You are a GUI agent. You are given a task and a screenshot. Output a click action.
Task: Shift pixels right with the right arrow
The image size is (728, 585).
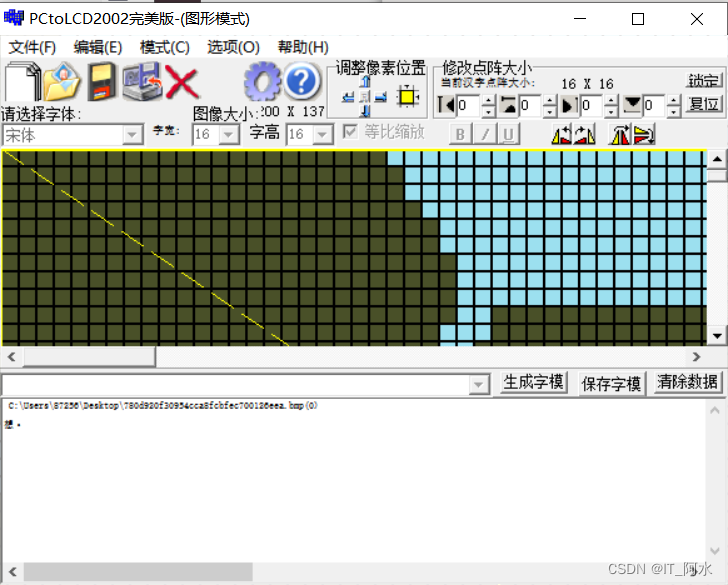click(x=381, y=97)
